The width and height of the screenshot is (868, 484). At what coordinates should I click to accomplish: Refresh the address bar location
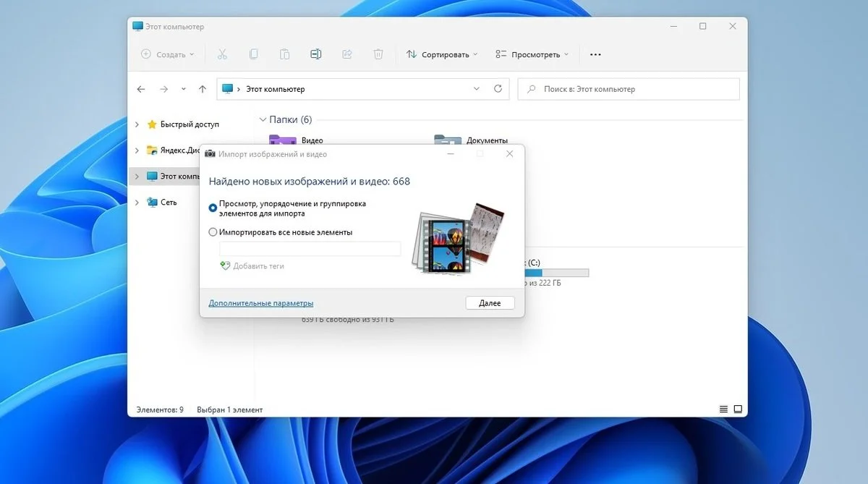tap(498, 89)
